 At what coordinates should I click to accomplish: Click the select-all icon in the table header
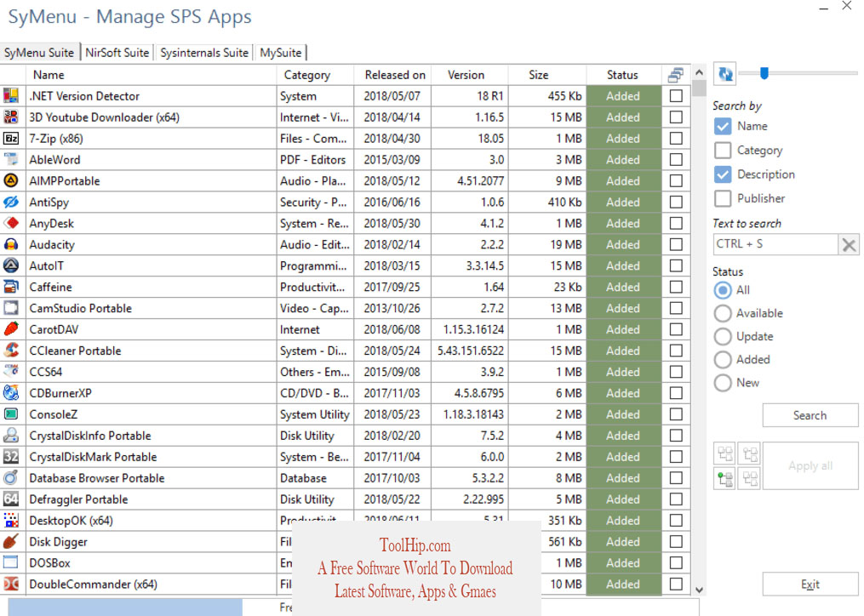(x=676, y=74)
